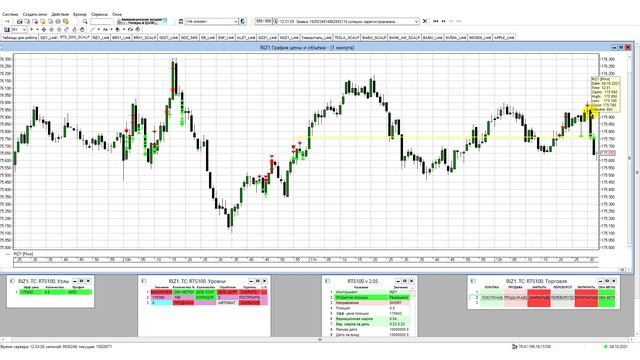Click the calculator icon left of account combo box
Screen dimensions: 640x360
click(180, 21)
